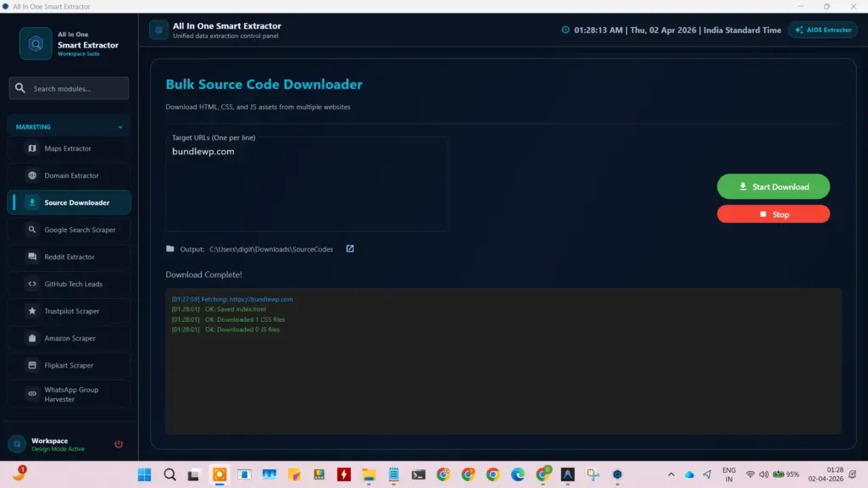
Task: Open Windows taskbar Search
Action: click(x=170, y=474)
